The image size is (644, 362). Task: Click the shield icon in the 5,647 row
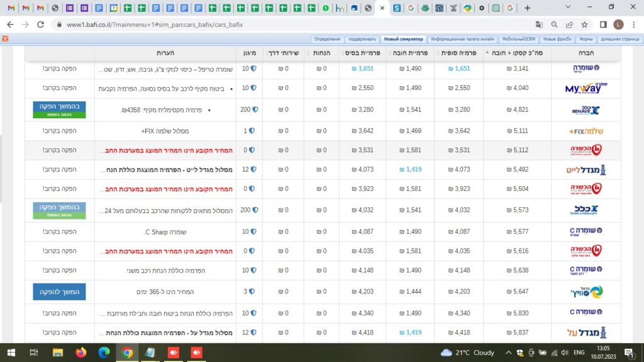[252, 292]
